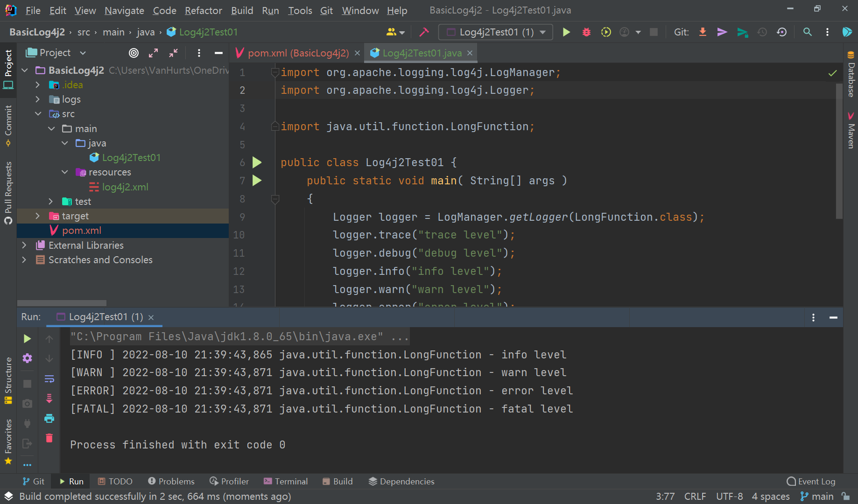Clear all Run console output with trash icon
858x504 pixels.
(49, 438)
